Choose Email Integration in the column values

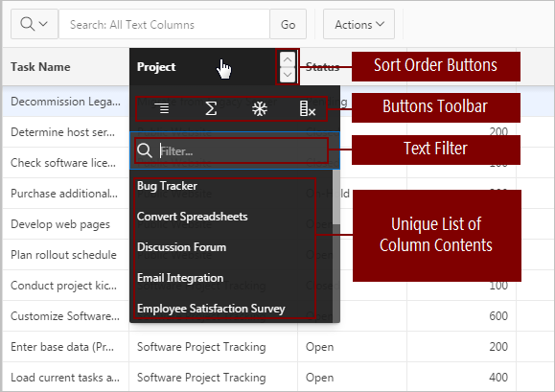pyautogui.click(x=180, y=278)
